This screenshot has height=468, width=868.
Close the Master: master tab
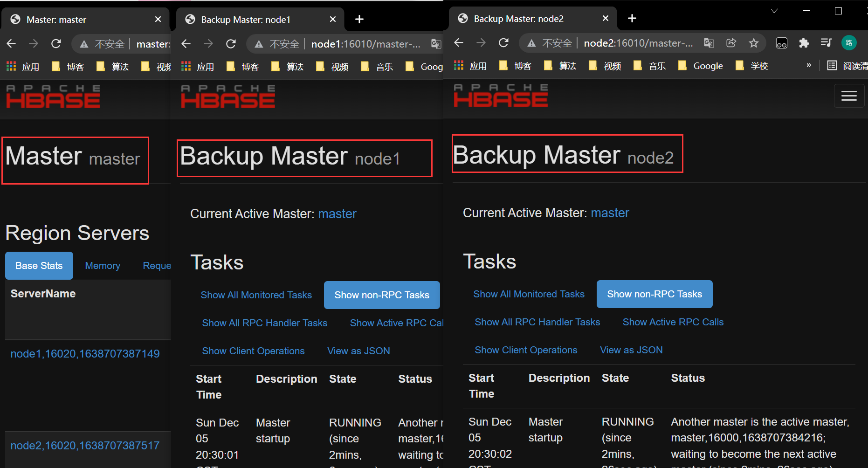point(158,19)
